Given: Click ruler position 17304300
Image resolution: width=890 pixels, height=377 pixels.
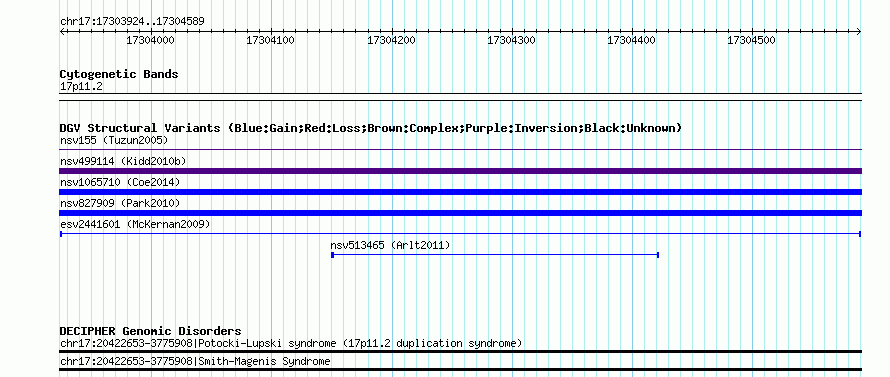Looking at the screenshot, I should click(x=511, y=41).
